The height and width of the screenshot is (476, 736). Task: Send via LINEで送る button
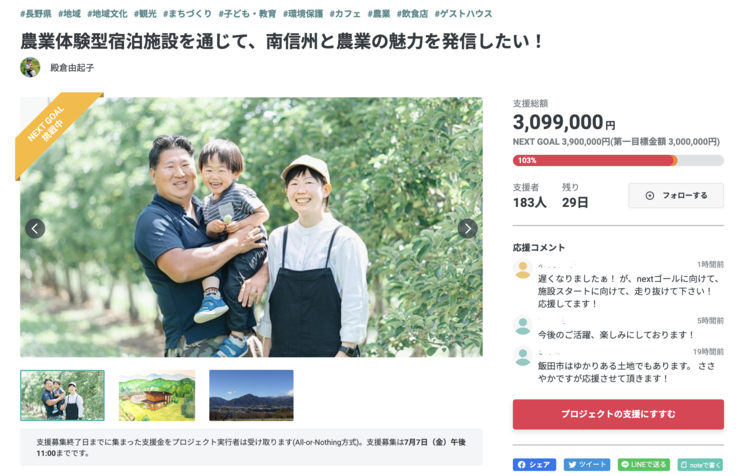pyautogui.click(x=644, y=465)
